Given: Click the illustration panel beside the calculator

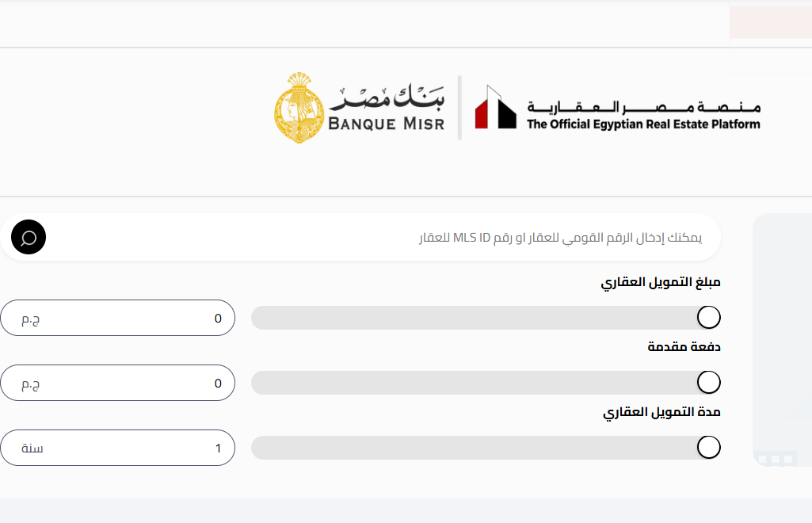Looking at the screenshot, I should pyautogui.click(x=782, y=339).
